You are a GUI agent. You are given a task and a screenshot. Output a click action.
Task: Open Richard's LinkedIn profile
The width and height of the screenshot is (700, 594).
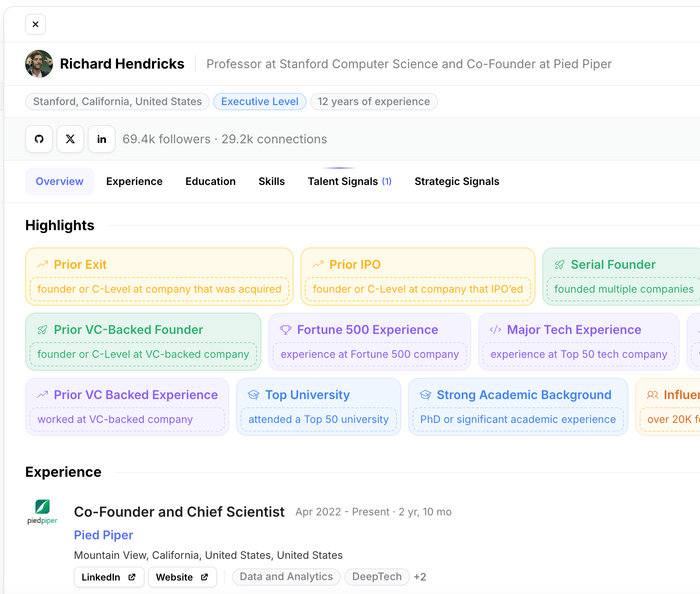coord(101,139)
